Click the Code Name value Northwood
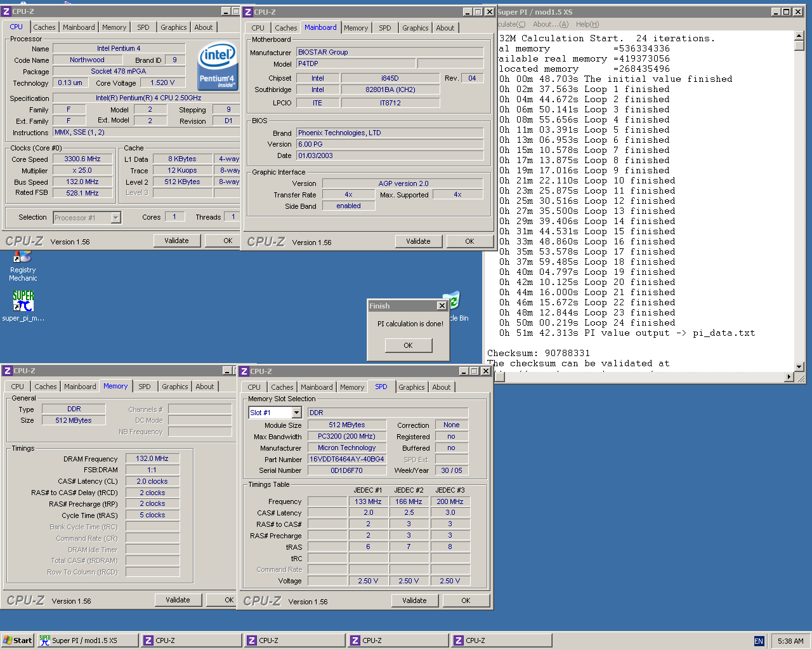Image resolution: width=812 pixels, height=650 pixels. tap(87, 60)
